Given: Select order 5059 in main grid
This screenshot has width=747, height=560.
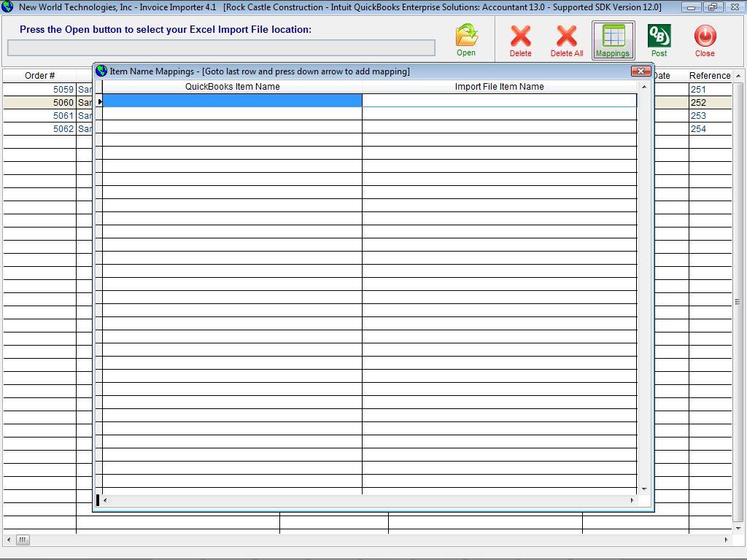Looking at the screenshot, I should [63, 90].
